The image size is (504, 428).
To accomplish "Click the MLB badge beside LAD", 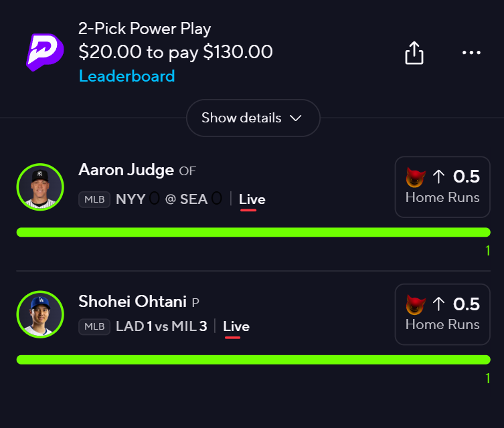I will (x=94, y=326).
